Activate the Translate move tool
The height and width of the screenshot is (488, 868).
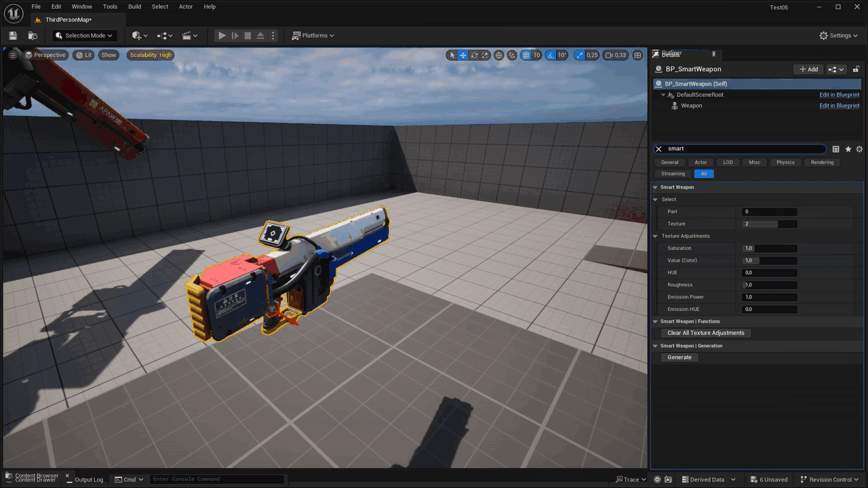pos(463,55)
